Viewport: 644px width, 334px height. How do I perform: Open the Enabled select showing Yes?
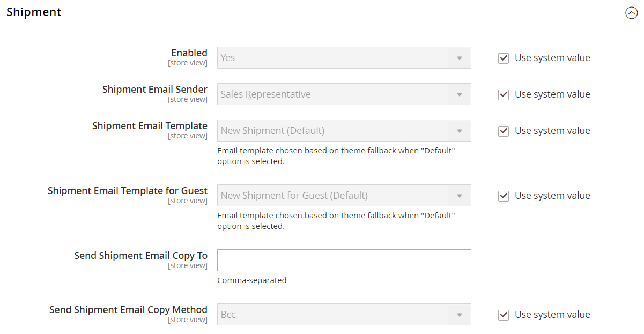(x=332, y=58)
